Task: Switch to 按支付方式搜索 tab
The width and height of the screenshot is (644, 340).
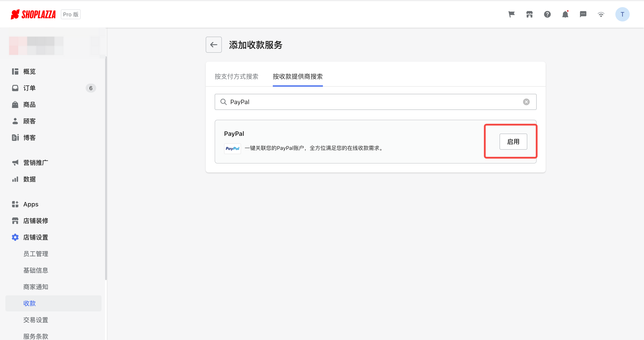Action: [236, 76]
